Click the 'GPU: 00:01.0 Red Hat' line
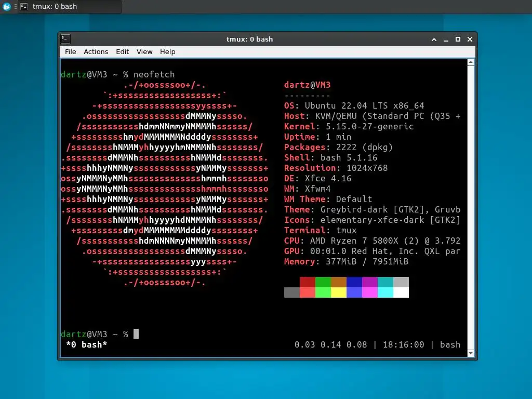Viewport: 532px width, 399px height. coord(372,251)
